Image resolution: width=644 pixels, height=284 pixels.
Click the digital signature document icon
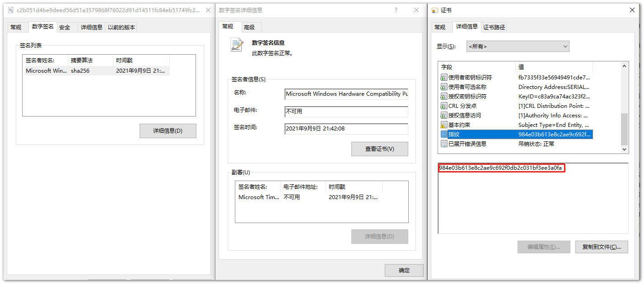pos(237,45)
